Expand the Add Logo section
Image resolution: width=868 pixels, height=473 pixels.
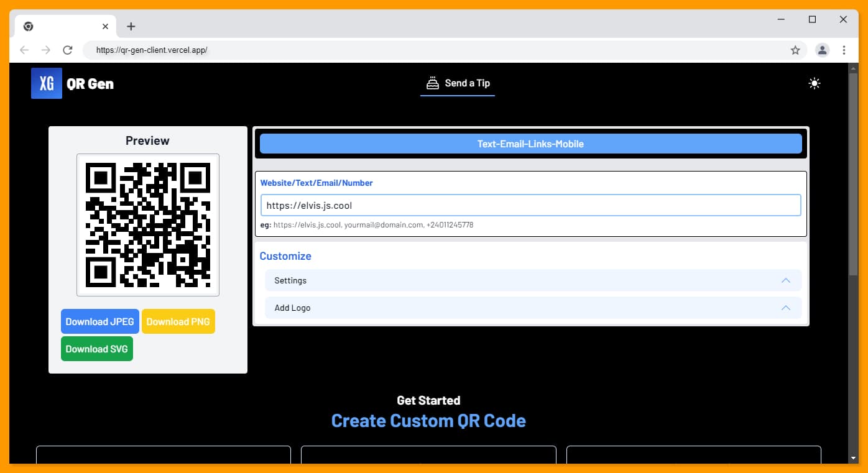(x=533, y=308)
